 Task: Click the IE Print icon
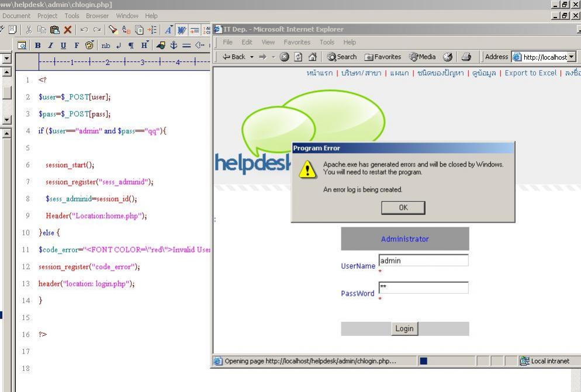click(466, 57)
